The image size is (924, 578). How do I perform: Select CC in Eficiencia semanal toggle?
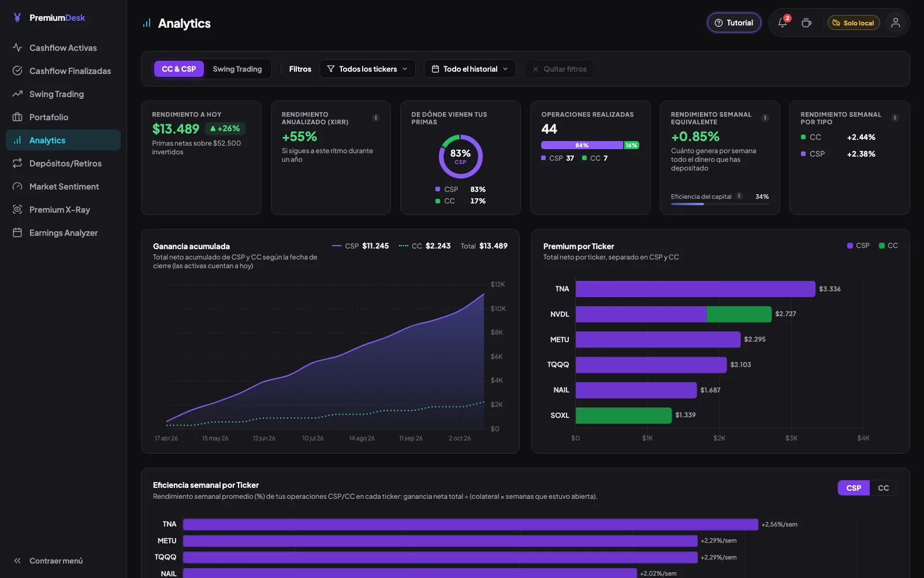point(884,488)
